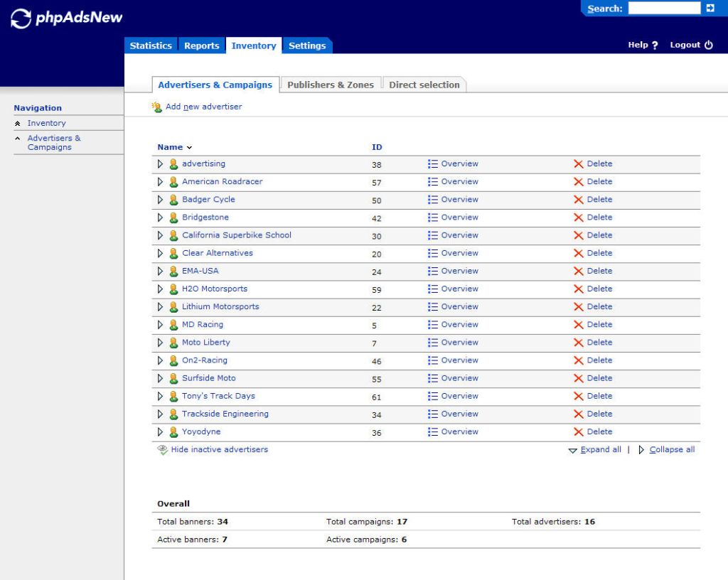
Task: Click the Logout power icon
Action: tap(709, 45)
